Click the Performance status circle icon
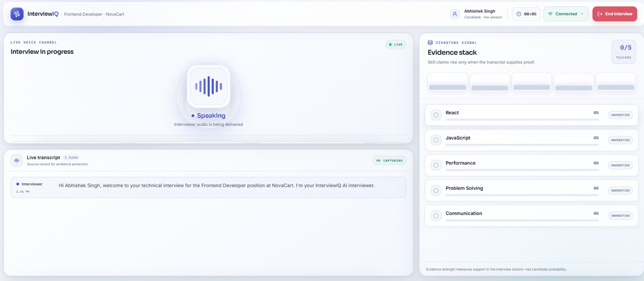This screenshot has width=644, height=281. [436, 165]
